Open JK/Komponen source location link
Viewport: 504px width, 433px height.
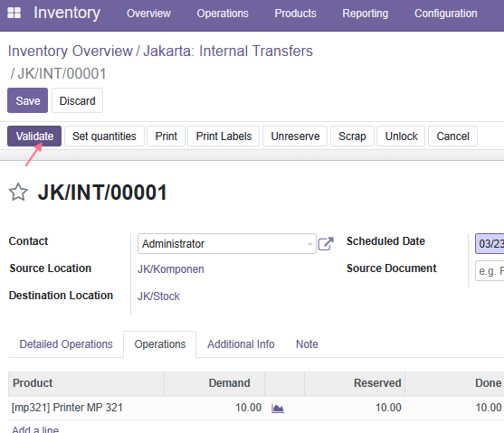[x=171, y=269]
